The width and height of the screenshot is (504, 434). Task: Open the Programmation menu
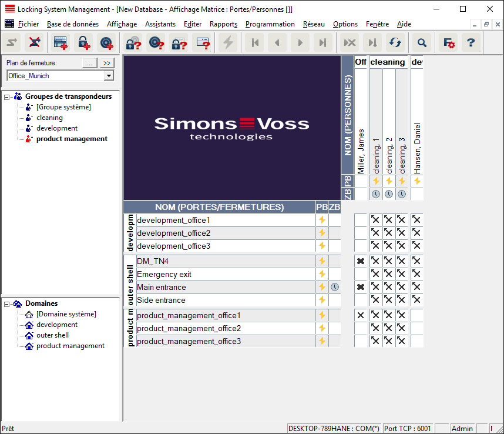tap(270, 24)
